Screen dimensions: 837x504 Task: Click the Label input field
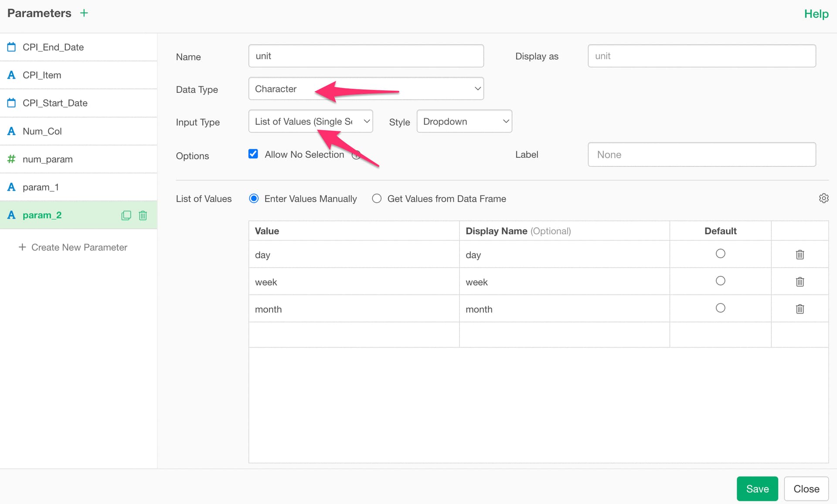(702, 154)
